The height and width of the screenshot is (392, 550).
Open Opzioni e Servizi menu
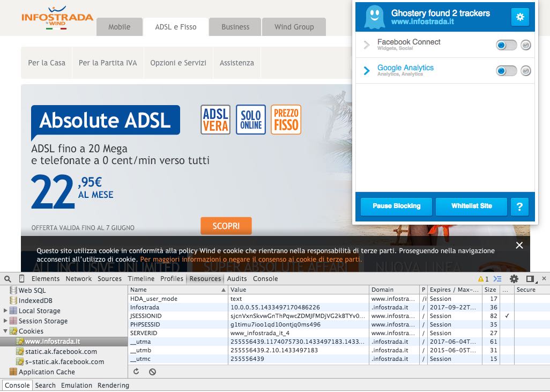coord(178,63)
